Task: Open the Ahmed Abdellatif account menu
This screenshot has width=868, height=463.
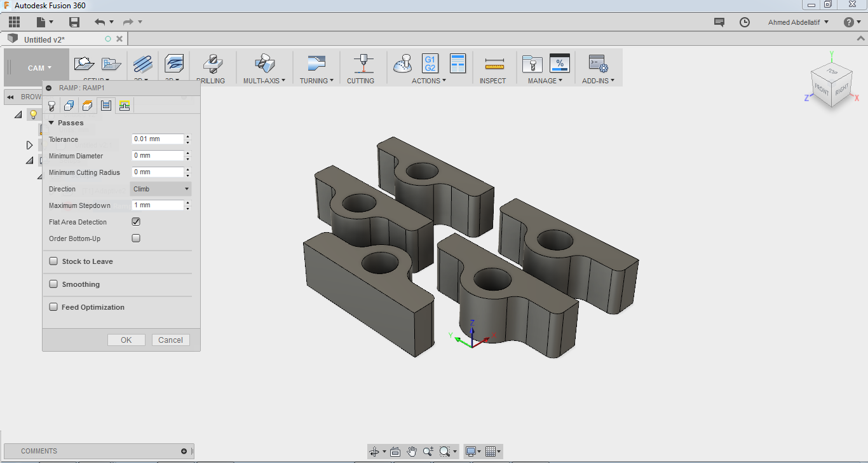Action: point(799,22)
